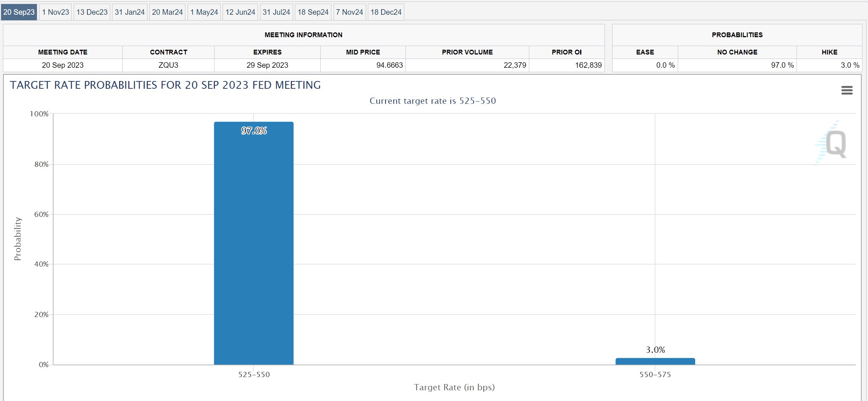
Task: Select the 20 Mar24 meeting tab
Action: [167, 12]
